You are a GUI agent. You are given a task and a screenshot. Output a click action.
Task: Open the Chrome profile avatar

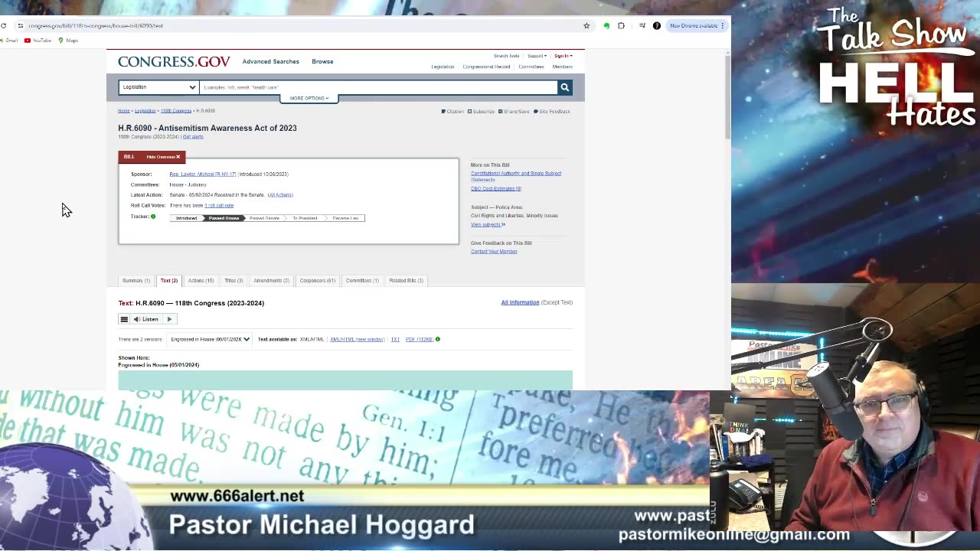(x=657, y=25)
